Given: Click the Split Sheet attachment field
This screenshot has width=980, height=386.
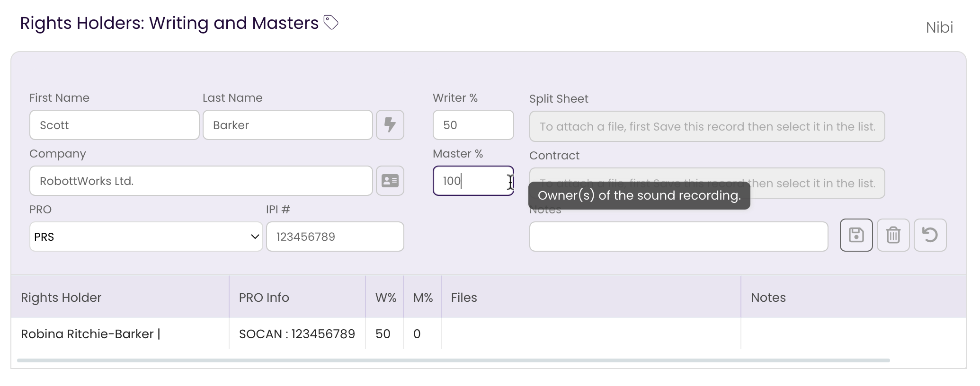Looking at the screenshot, I should point(707,126).
